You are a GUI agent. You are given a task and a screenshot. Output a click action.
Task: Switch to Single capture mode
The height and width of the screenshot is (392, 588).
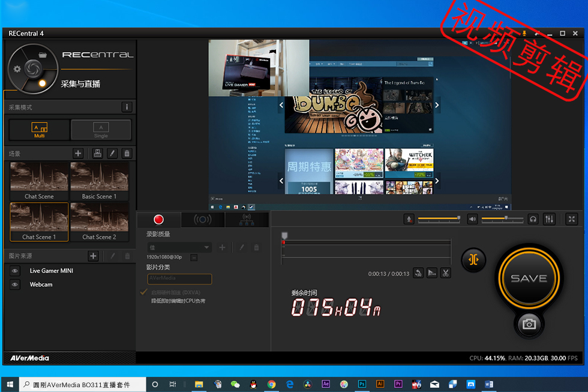pos(101,130)
